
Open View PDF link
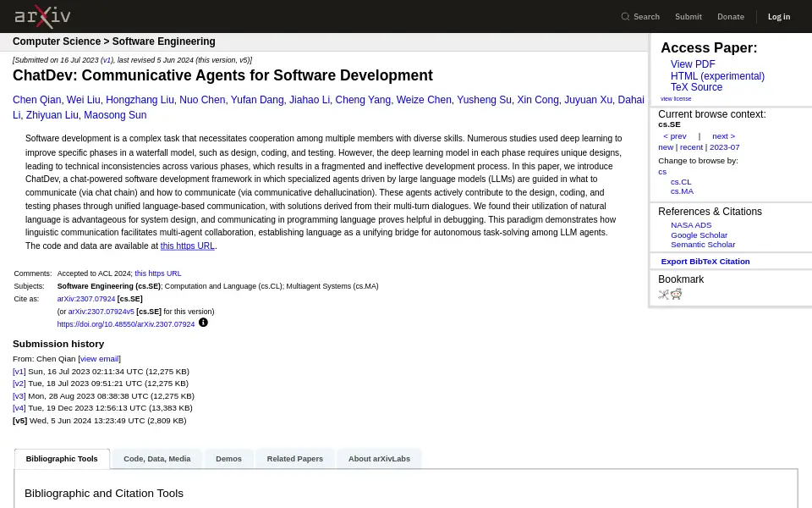point(693,64)
